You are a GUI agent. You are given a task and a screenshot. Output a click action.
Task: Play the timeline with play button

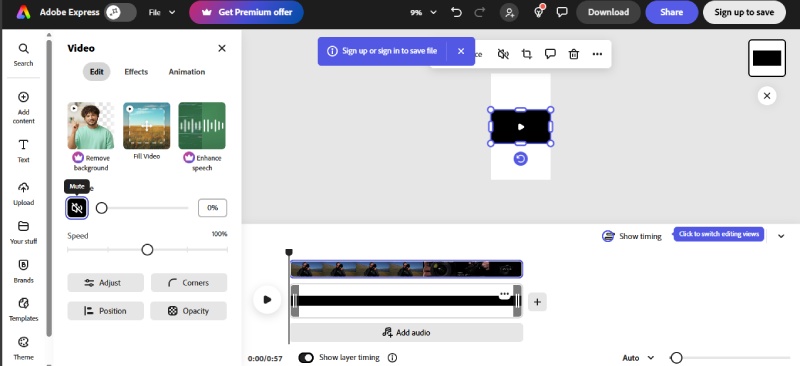267,300
